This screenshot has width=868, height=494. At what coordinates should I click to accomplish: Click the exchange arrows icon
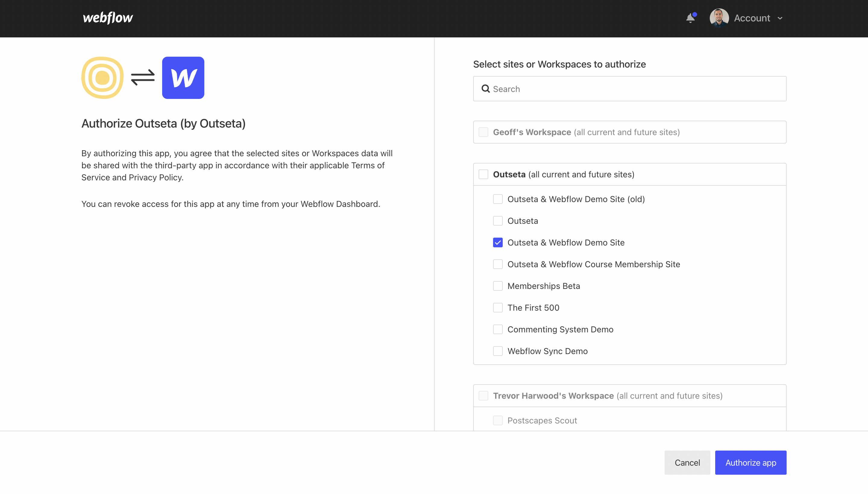[143, 78]
